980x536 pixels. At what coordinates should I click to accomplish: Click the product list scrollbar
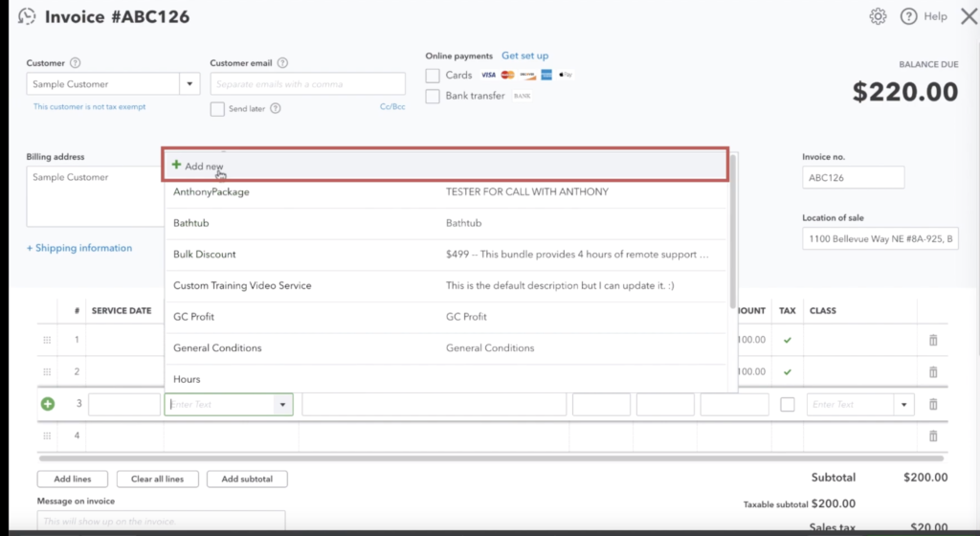pyautogui.click(x=733, y=239)
